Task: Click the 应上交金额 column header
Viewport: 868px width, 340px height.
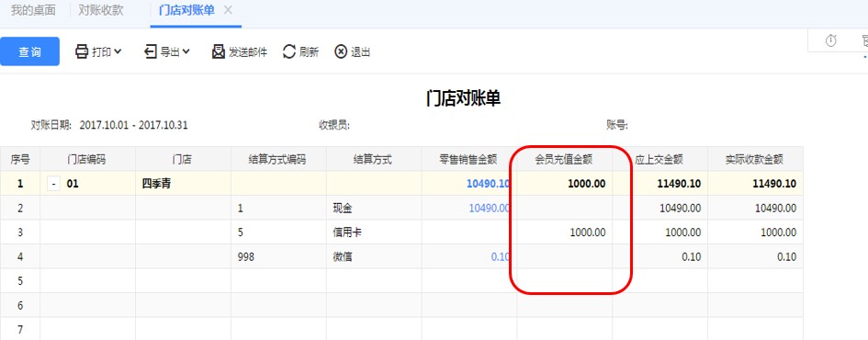Action: pos(659,160)
